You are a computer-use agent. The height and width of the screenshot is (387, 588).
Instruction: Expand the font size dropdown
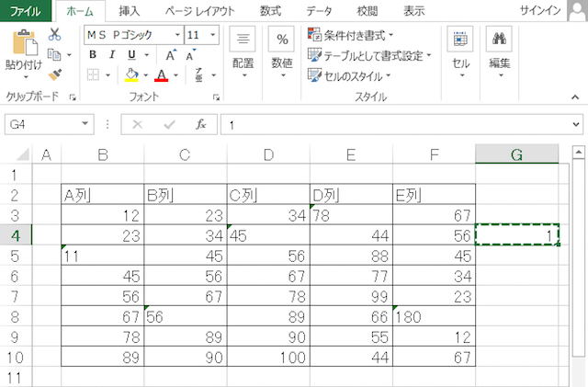pos(213,35)
